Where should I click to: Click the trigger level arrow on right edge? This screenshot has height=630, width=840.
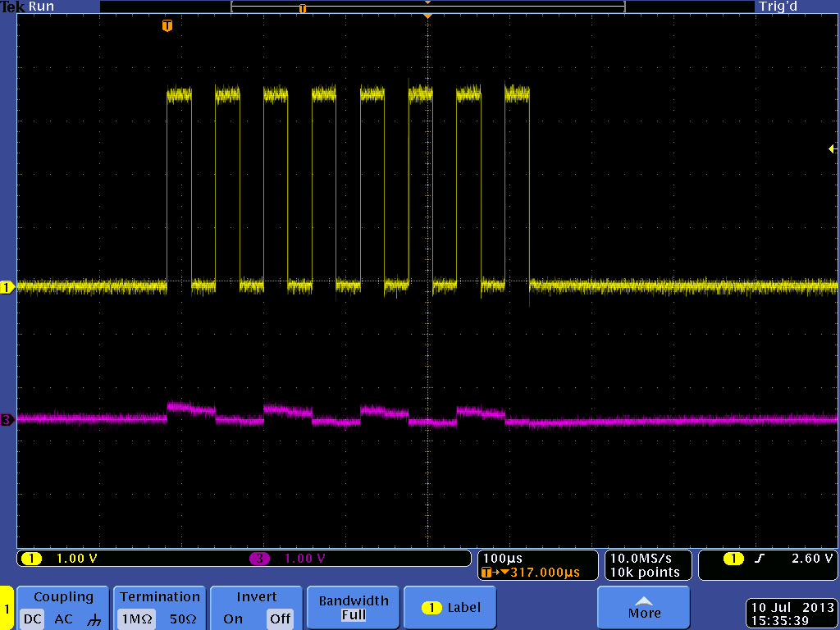point(834,149)
